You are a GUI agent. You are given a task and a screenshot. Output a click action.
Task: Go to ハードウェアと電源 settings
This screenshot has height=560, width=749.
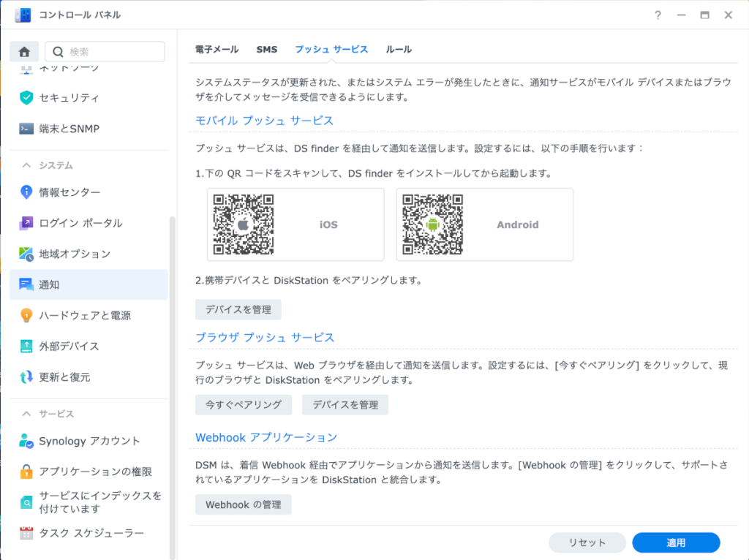(x=89, y=315)
